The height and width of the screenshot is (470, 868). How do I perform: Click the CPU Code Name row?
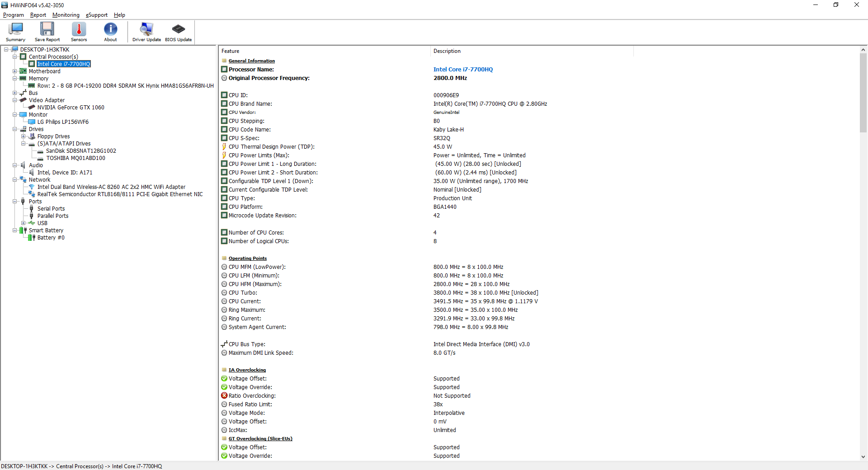[539, 129]
